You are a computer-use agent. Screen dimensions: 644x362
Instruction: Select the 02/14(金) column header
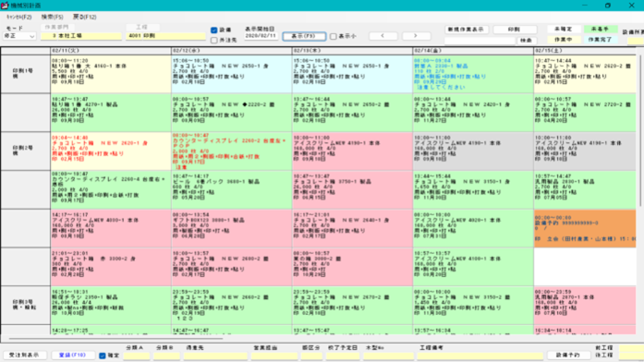(473, 51)
